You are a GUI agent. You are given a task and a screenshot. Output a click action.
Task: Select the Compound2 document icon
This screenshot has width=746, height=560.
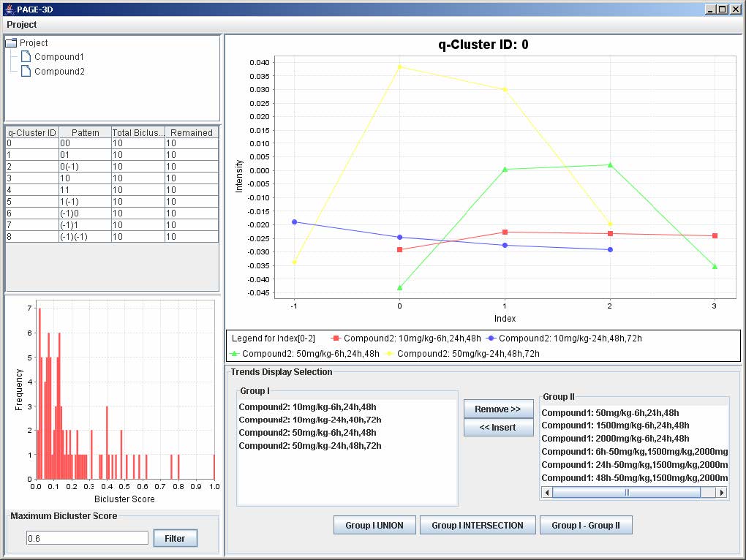[26, 71]
